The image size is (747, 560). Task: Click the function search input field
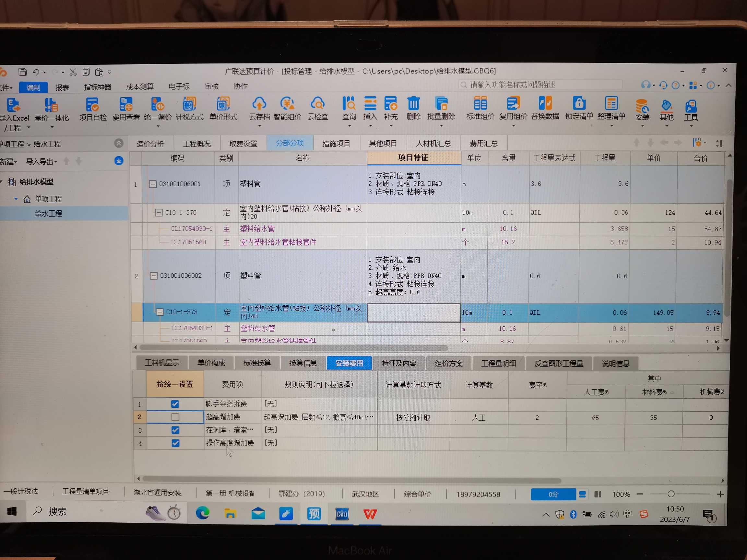click(540, 85)
